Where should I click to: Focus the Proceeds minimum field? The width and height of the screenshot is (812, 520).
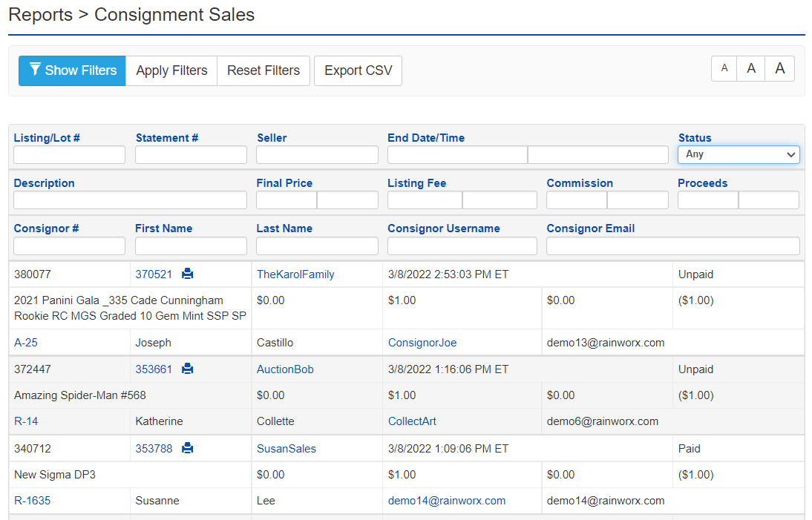pos(708,200)
